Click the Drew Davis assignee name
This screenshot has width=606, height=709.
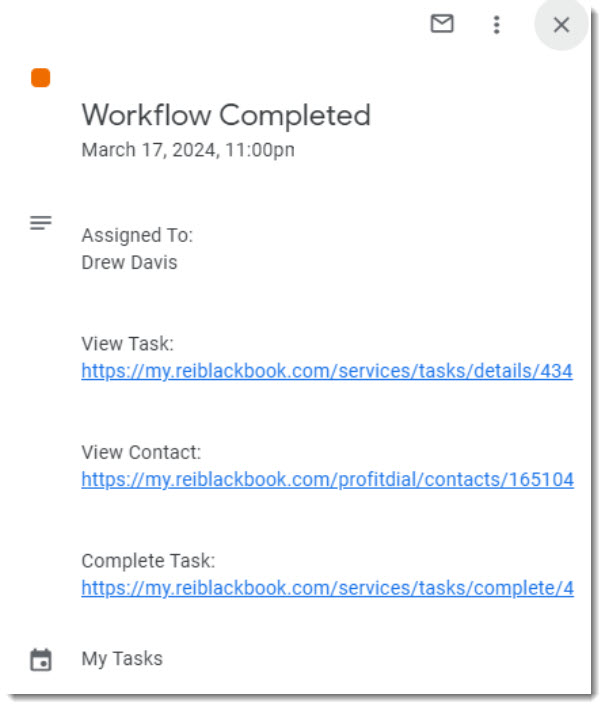[129, 263]
